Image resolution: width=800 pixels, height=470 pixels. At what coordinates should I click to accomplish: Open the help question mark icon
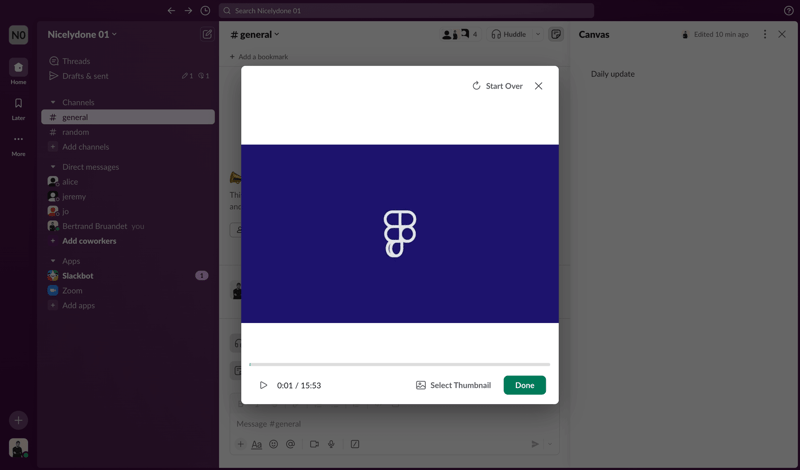point(788,11)
